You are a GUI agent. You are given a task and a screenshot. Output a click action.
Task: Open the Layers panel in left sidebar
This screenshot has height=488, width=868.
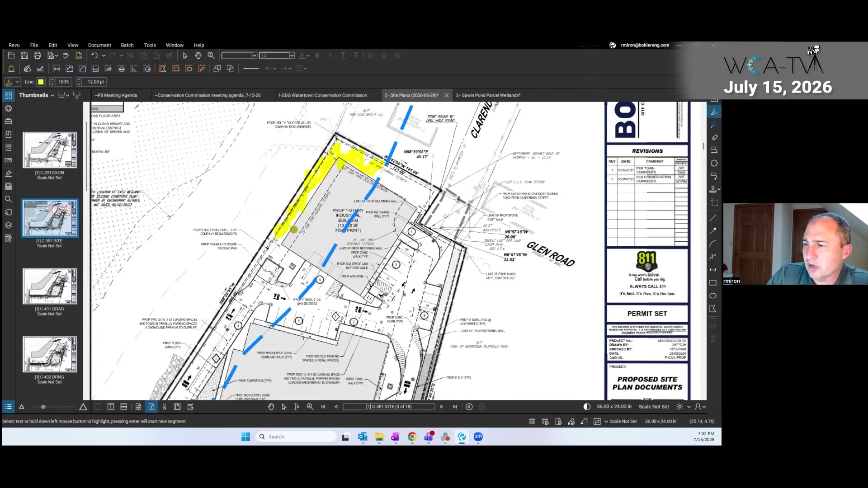(x=8, y=225)
